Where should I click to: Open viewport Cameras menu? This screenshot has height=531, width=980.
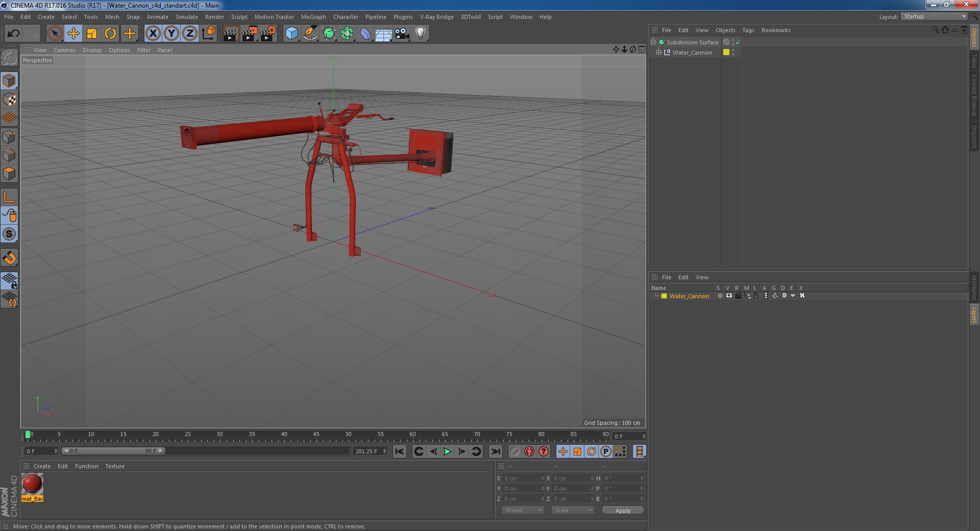64,50
